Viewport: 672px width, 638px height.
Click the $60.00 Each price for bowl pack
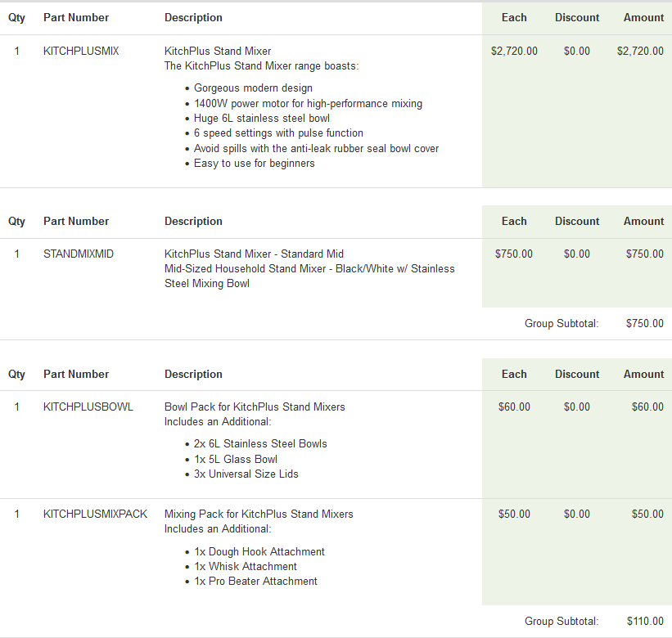coord(514,407)
